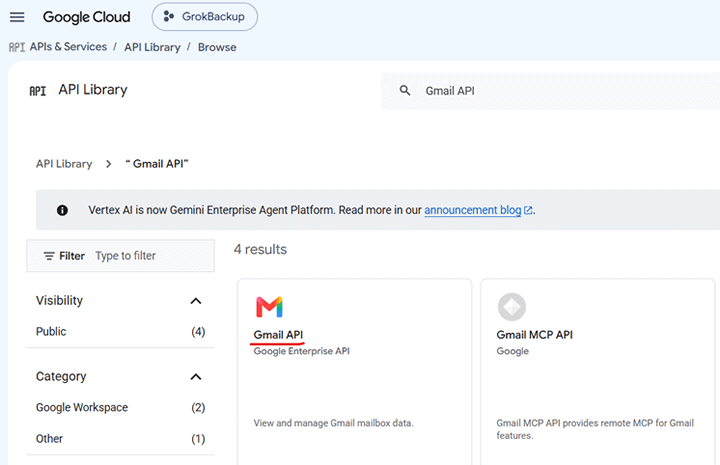
Task: Collapse the Category section
Action: coord(196,377)
